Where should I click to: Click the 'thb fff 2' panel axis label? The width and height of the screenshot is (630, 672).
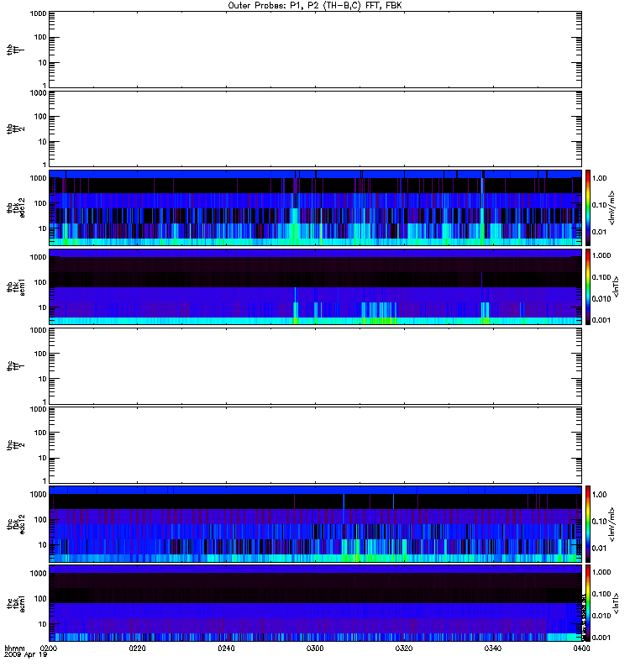[16, 129]
